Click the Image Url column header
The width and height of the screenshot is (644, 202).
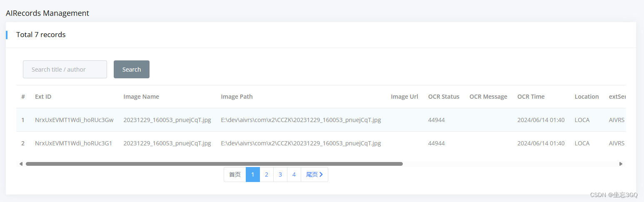(404, 97)
